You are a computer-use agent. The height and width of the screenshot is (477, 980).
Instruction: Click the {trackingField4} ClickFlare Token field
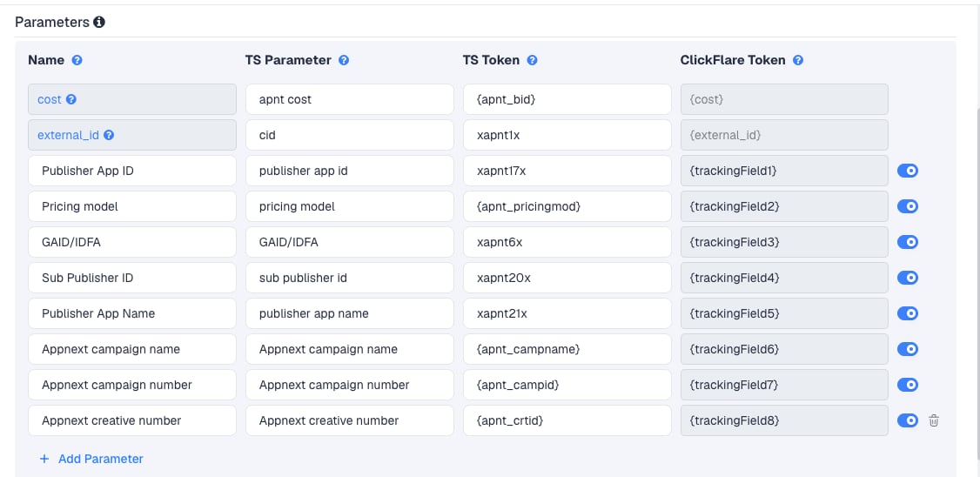[x=784, y=278]
